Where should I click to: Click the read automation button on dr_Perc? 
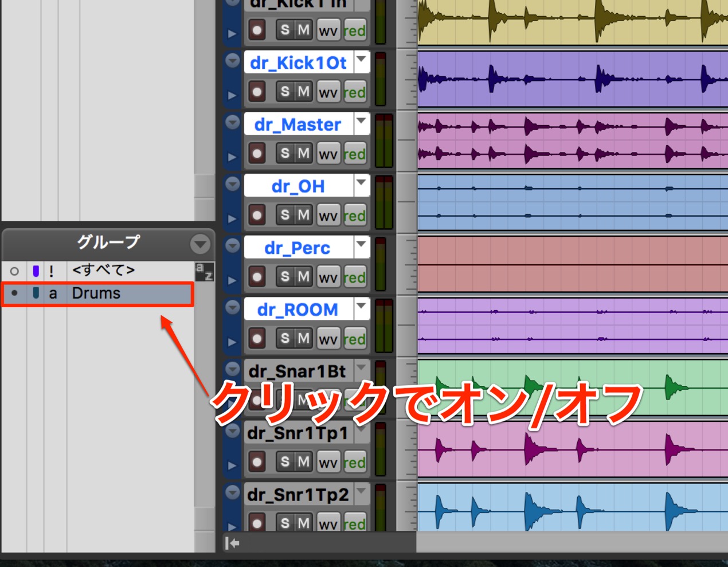[355, 278]
